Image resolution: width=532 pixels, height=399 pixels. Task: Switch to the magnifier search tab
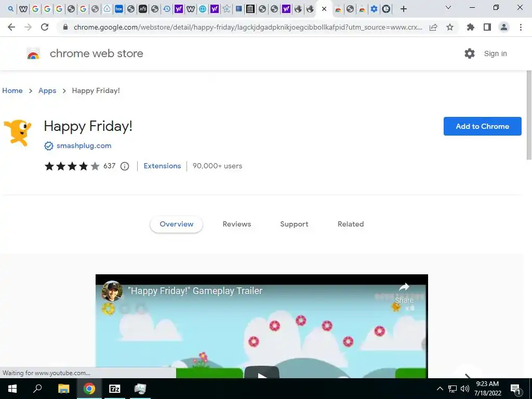(x=11, y=9)
